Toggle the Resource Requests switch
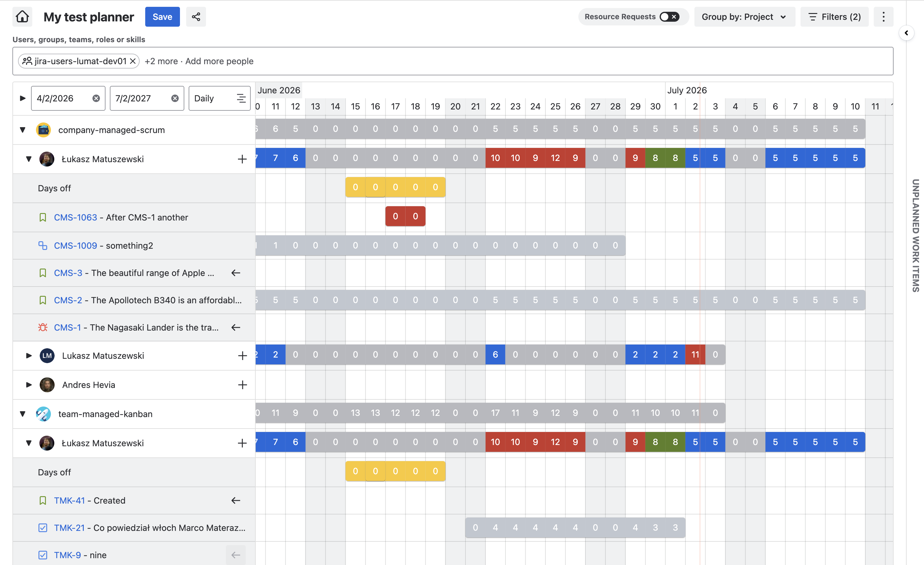This screenshot has height=565, width=924. pos(669,17)
